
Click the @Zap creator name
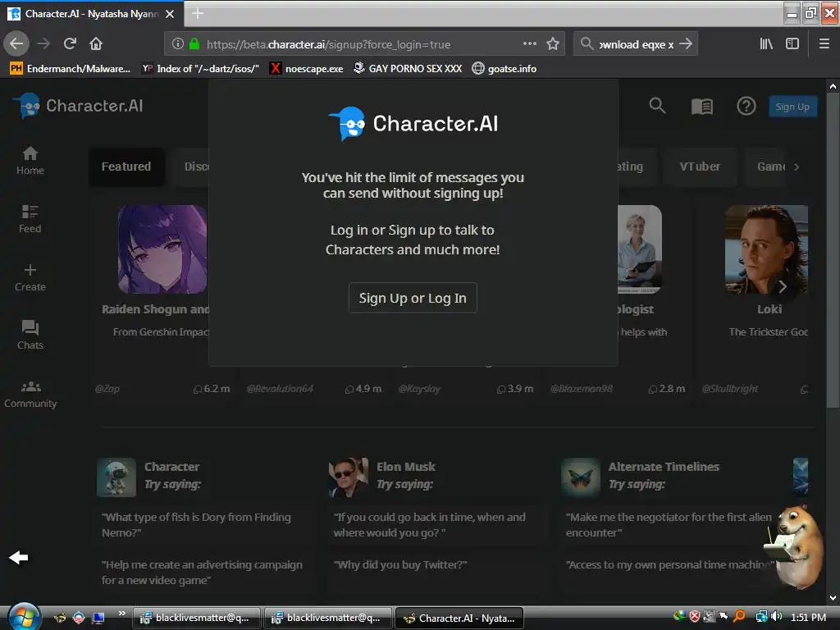pyautogui.click(x=107, y=389)
